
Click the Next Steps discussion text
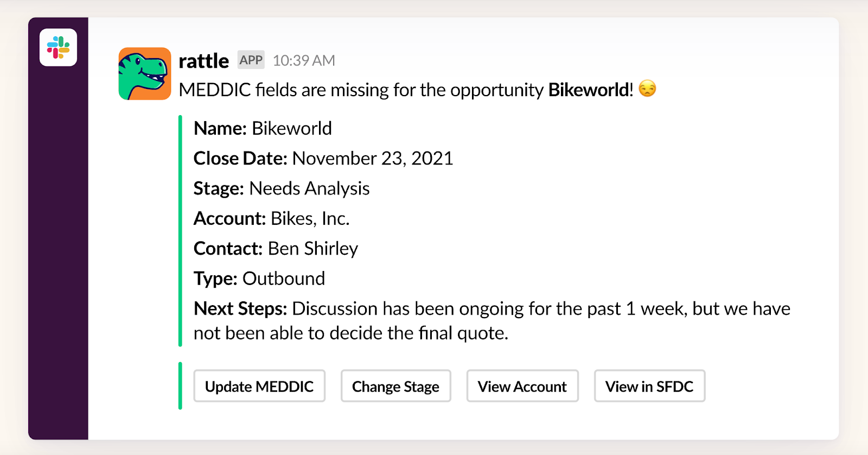point(491,320)
